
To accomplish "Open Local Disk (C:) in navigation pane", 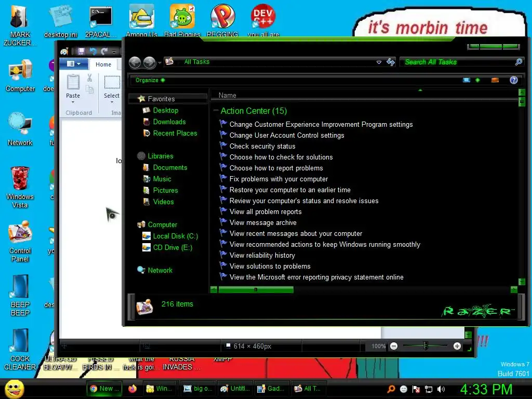I will click(175, 236).
